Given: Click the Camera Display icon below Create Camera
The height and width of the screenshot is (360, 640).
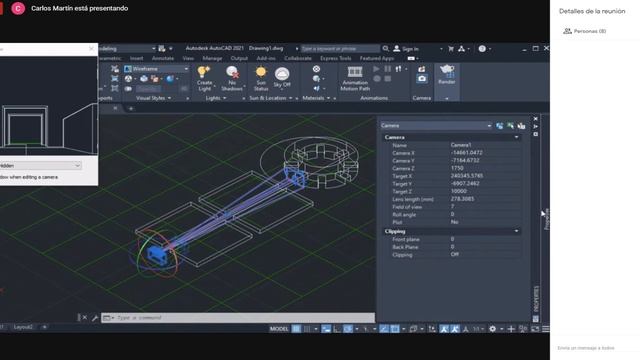Looking at the screenshot, I should tap(422, 78).
